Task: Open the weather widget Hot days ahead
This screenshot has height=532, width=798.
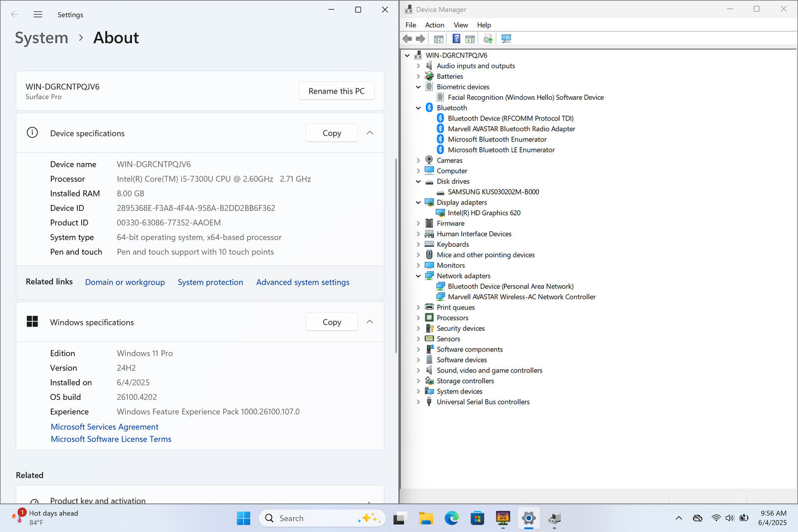Action: (46, 518)
